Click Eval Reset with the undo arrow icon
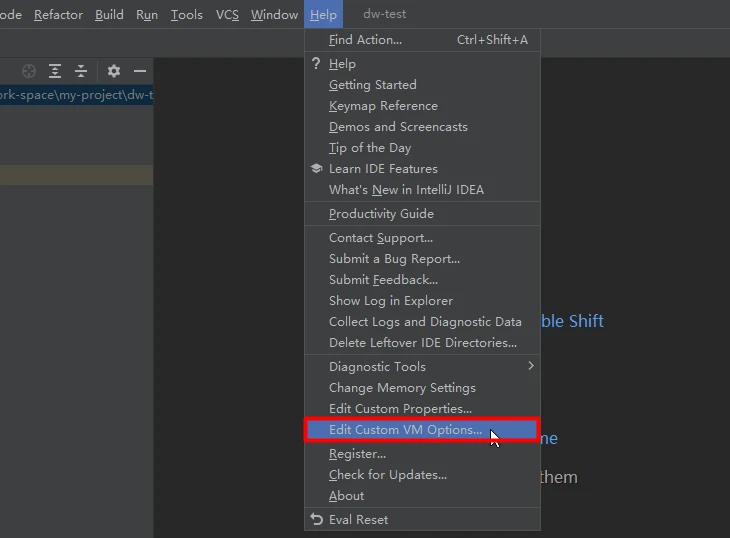 358,520
